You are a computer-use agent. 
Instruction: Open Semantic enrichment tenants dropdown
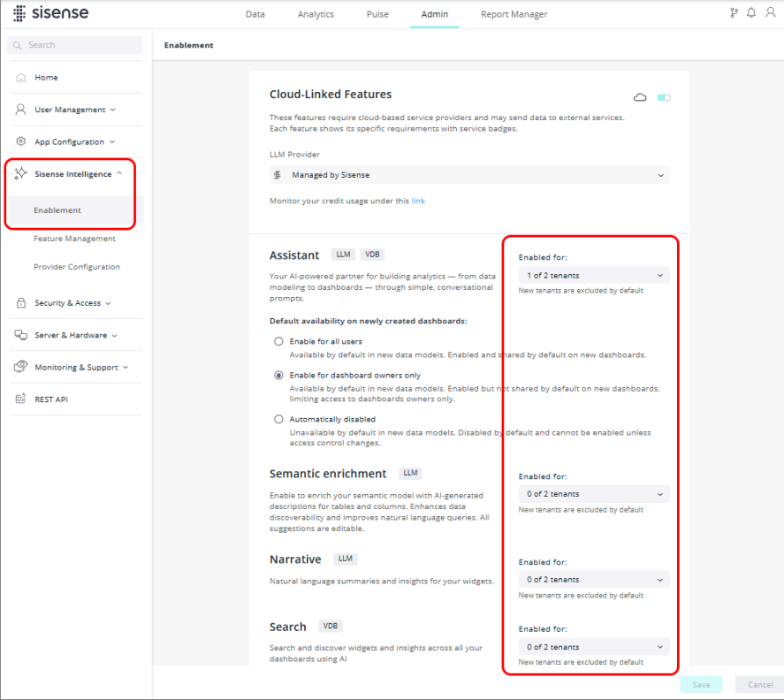[594, 494]
